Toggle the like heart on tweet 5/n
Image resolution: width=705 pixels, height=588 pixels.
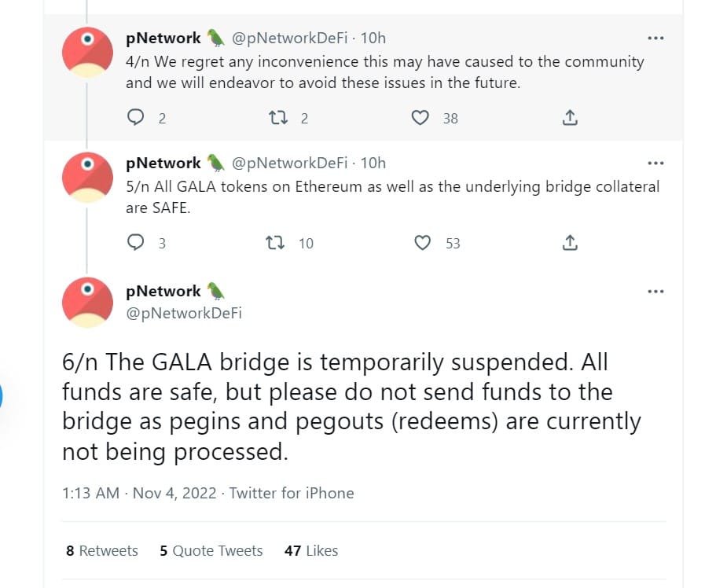[422, 242]
